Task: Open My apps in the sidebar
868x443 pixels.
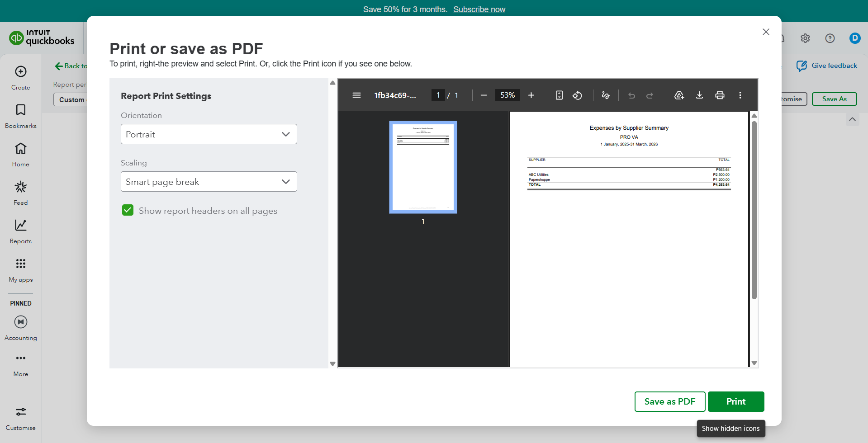Action: 21,270
